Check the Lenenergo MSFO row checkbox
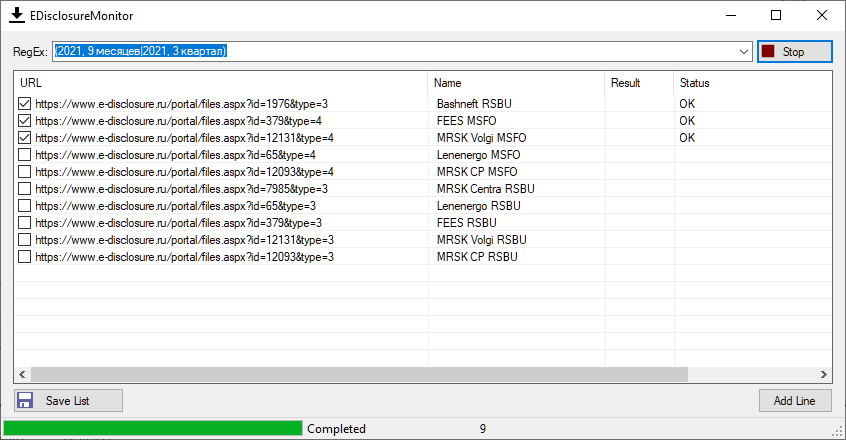This screenshot has width=846, height=440. (24, 155)
